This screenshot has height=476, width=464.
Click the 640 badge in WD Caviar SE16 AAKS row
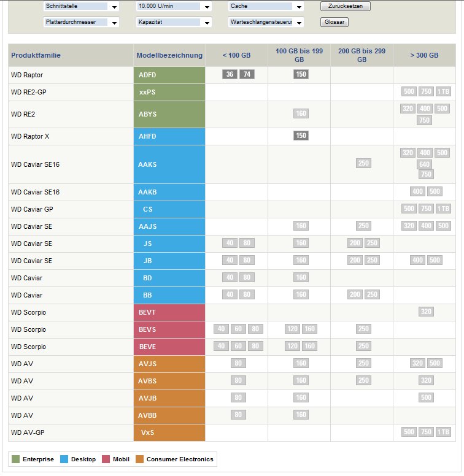point(424,164)
